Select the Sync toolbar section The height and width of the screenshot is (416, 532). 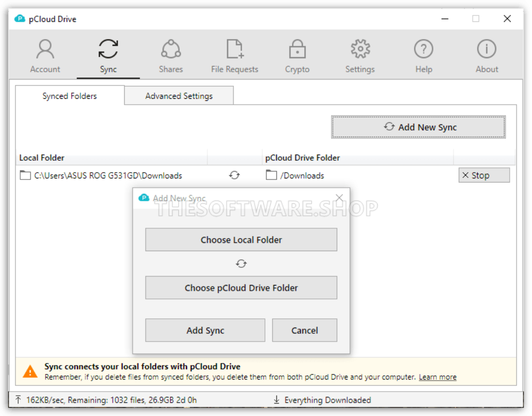tap(108, 56)
